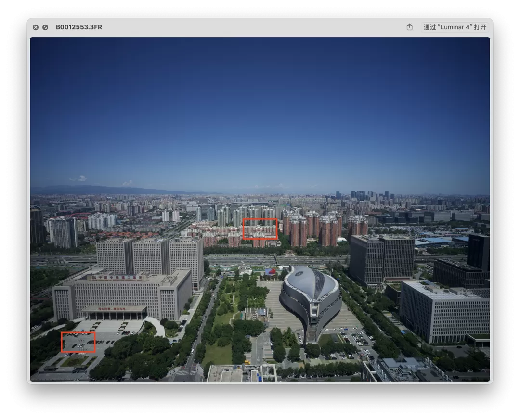The width and height of the screenshot is (520, 420).
Task: Click the share icon in the title bar
Action: point(409,27)
